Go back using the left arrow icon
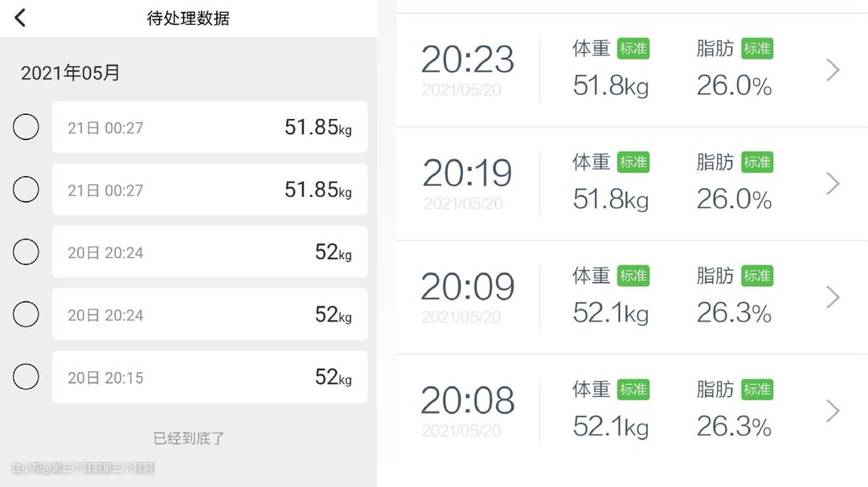This screenshot has height=487, width=868. pos(20,18)
